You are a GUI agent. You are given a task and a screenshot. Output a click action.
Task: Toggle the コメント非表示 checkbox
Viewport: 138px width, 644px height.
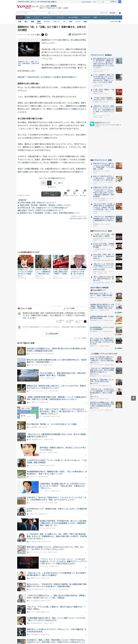coord(75,338)
